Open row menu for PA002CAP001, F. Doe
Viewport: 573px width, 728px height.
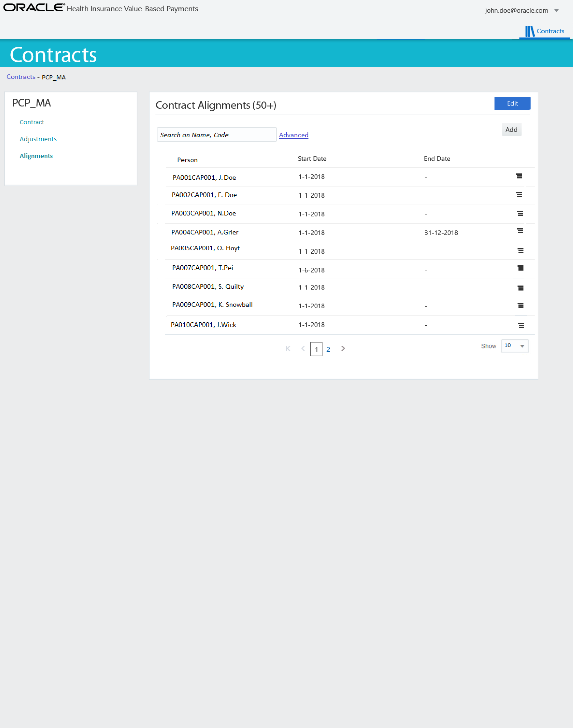519,195
